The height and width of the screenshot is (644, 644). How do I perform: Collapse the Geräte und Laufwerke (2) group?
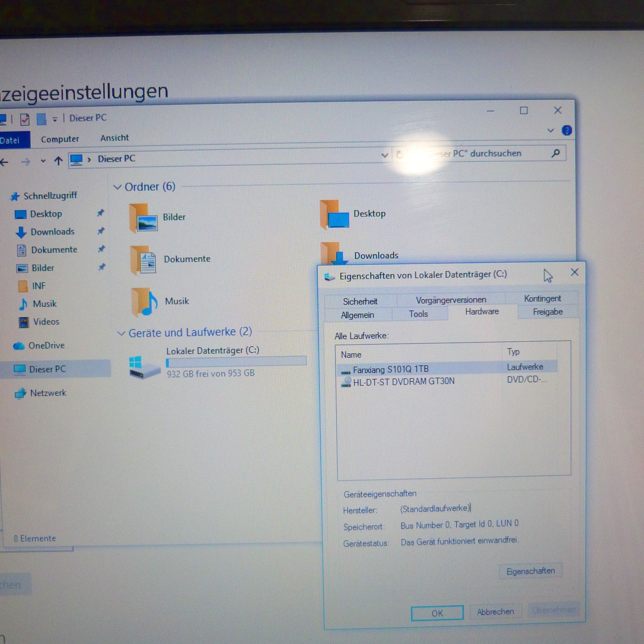121,333
